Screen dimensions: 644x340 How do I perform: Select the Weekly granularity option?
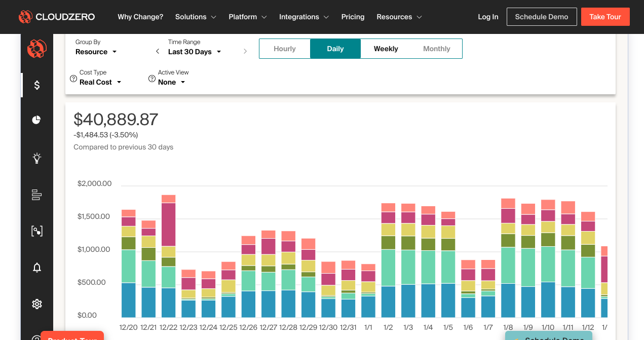[x=386, y=49]
